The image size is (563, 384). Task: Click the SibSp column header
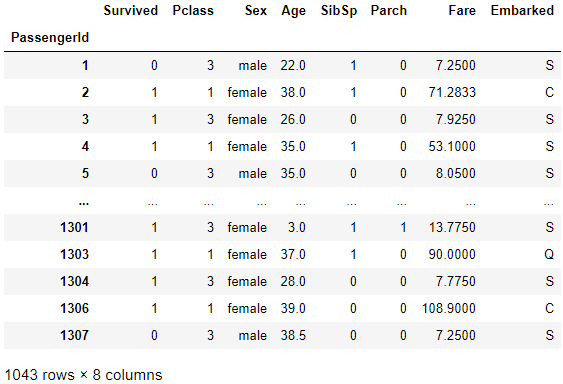339,11
